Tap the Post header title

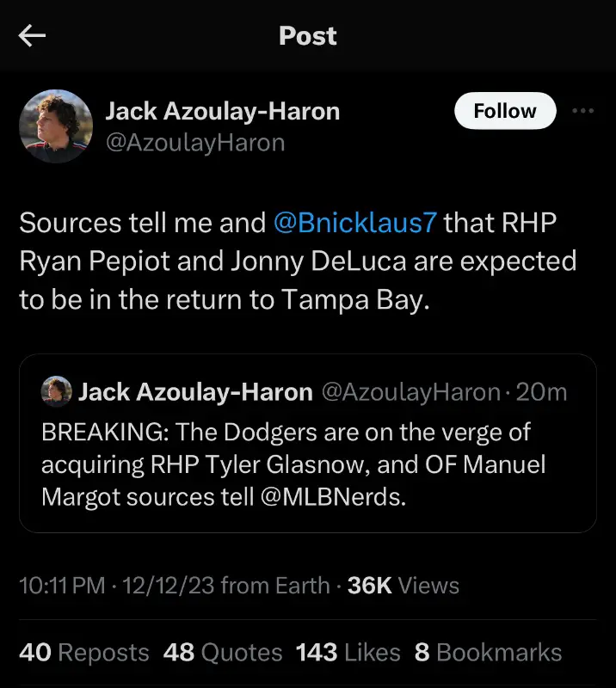coord(308,35)
